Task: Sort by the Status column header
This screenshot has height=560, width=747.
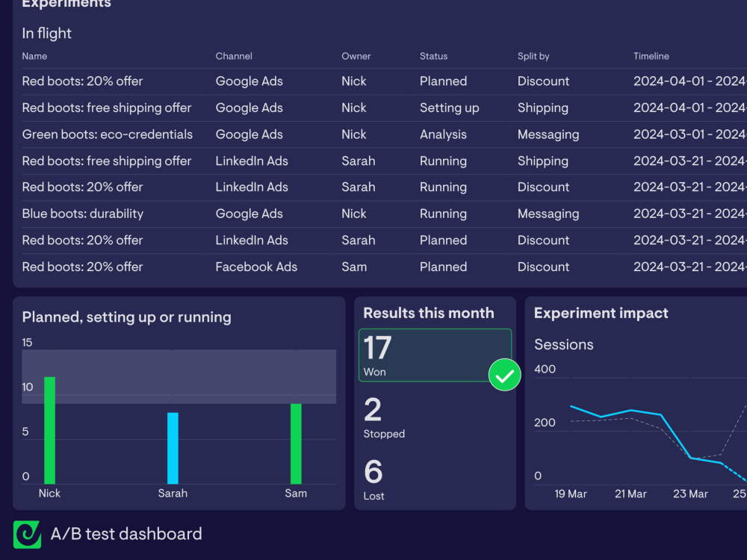Action: (x=433, y=56)
